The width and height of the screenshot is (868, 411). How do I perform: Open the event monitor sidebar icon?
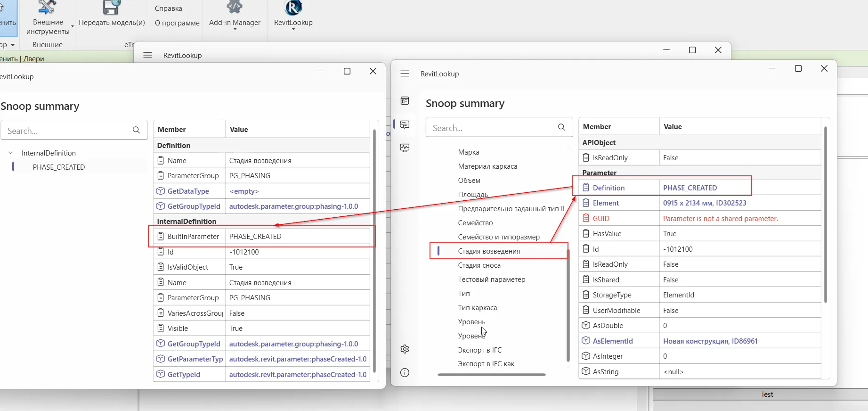405,148
